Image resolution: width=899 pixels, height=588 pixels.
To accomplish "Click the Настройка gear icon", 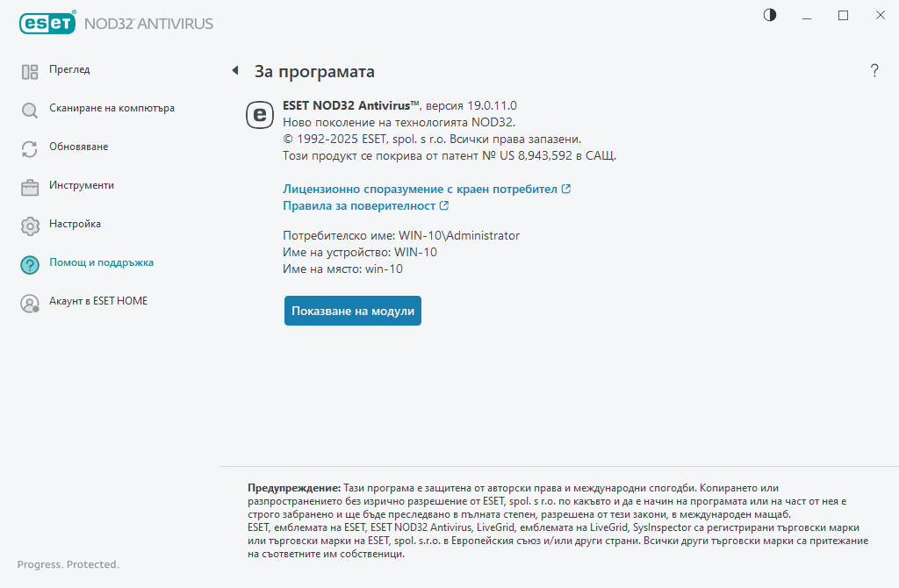I will click(x=30, y=226).
